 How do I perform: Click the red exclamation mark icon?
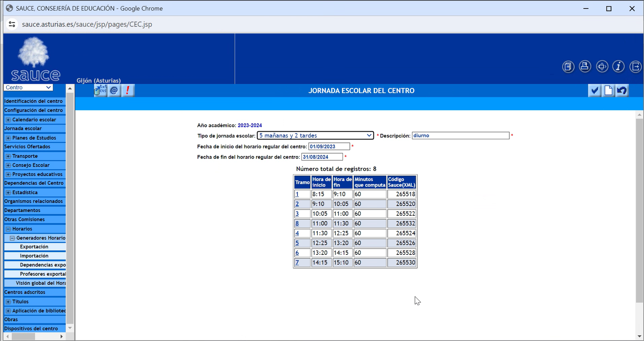pos(128,91)
